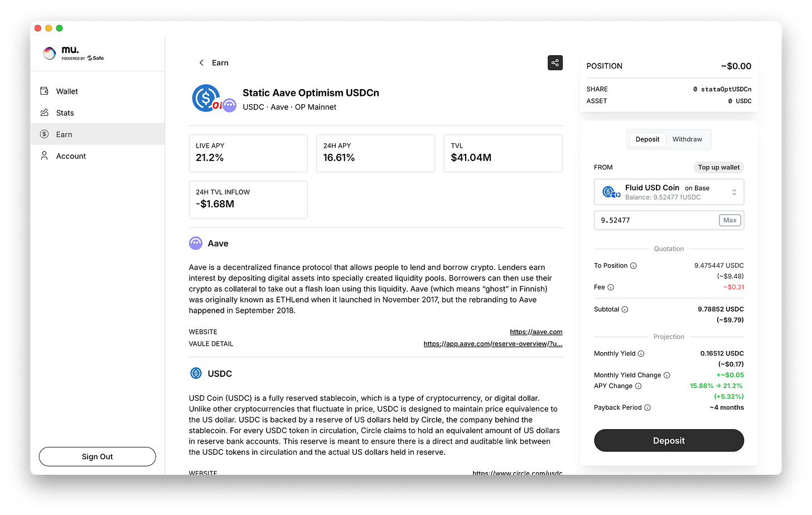Open the Account section via its icon
The image size is (812, 515).
pyautogui.click(x=45, y=156)
